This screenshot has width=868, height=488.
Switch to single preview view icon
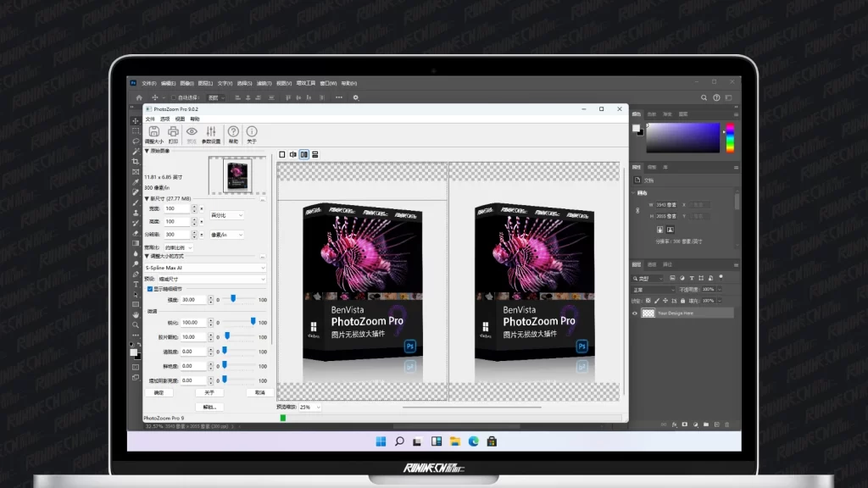click(282, 154)
